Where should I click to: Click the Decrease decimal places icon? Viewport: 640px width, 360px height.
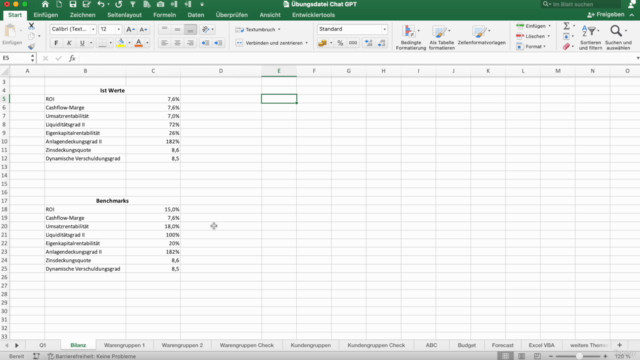(x=382, y=43)
